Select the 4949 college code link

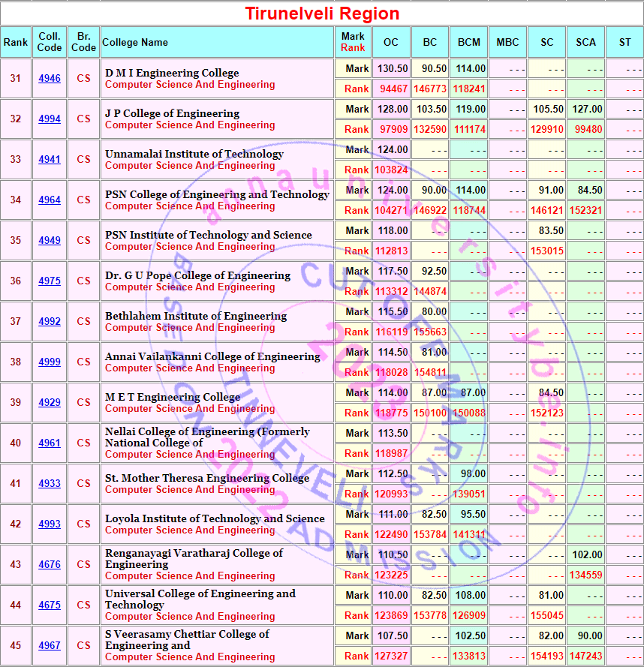(50, 241)
